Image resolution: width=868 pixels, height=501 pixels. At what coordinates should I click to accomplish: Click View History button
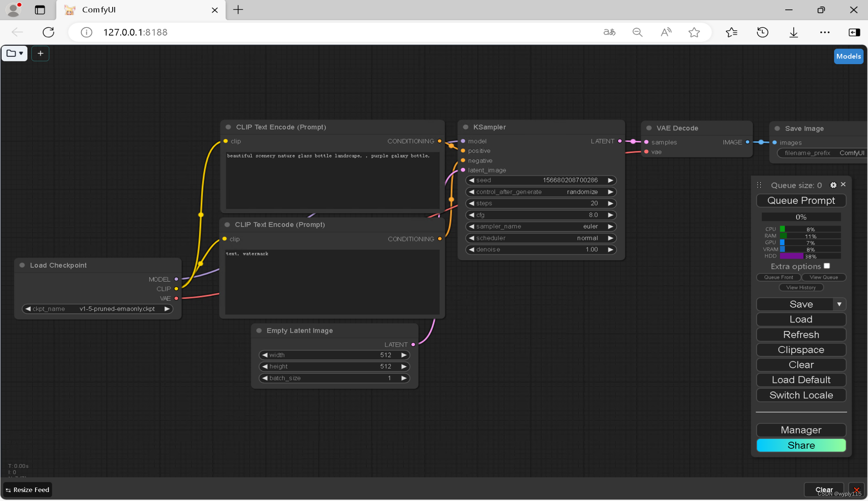coord(801,288)
